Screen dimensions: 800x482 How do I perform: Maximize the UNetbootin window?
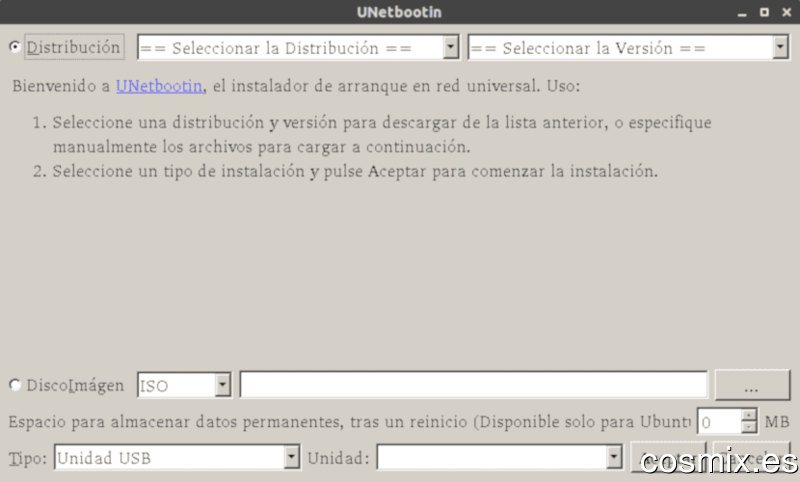(764, 12)
